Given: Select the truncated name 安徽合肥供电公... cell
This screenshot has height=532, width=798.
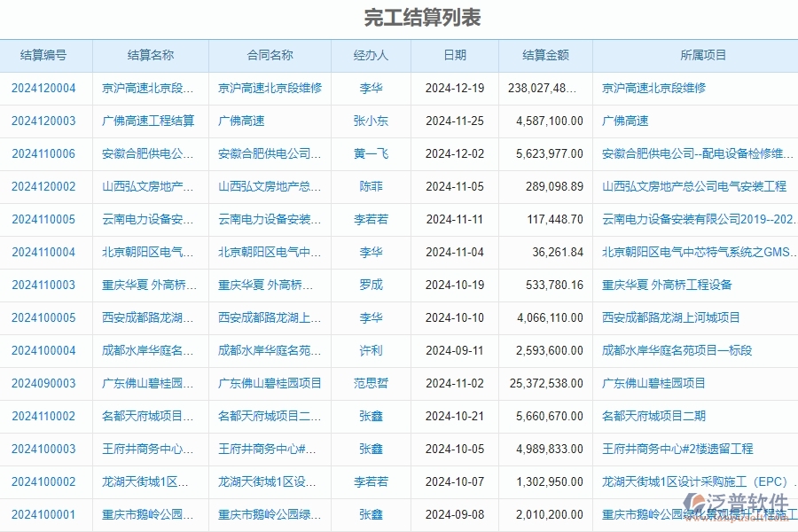Looking at the screenshot, I should click(149, 153).
